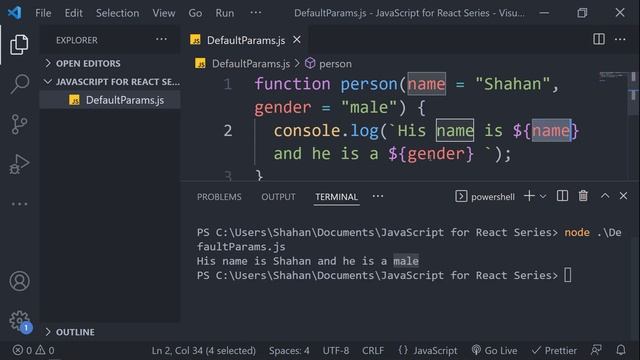640x360 pixels.
Task: Minimize the VS Code window
Action: (544, 13)
